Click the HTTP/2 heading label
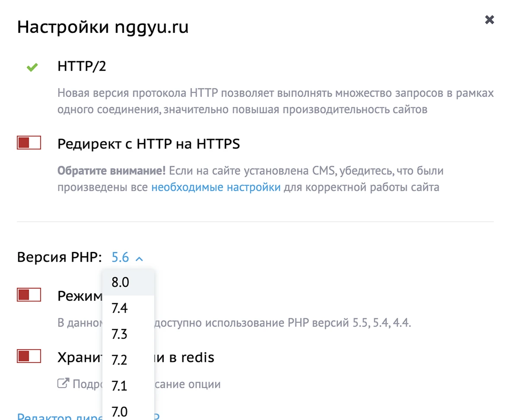The image size is (512, 420). point(82,67)
